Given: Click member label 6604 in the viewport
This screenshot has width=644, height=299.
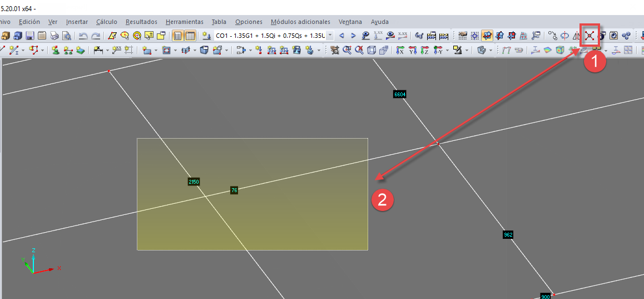Looking at the screenshot, I should click(400, 94).
